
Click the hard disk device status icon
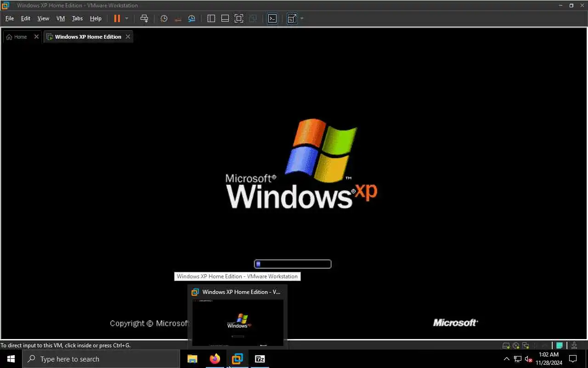tap(506, 345)
